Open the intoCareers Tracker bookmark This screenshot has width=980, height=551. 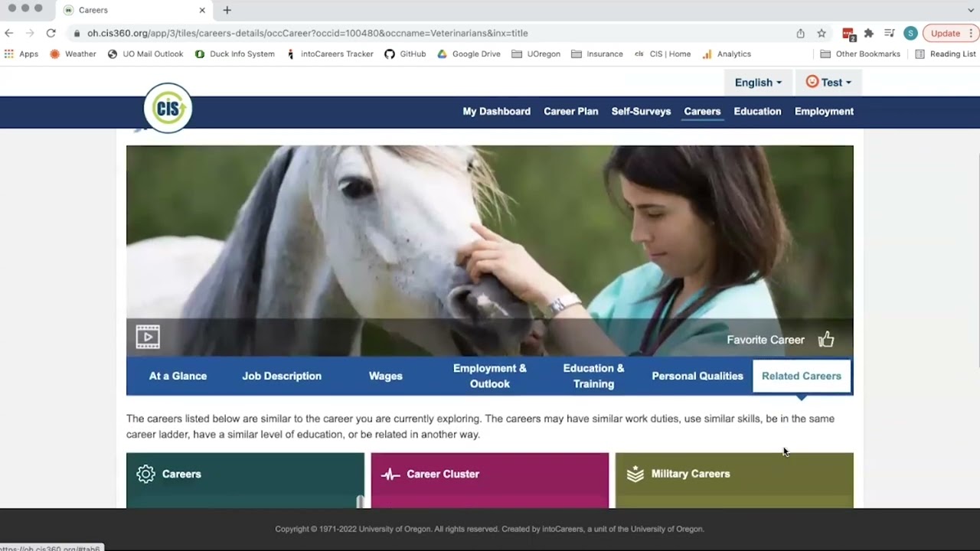pos(330,54)
